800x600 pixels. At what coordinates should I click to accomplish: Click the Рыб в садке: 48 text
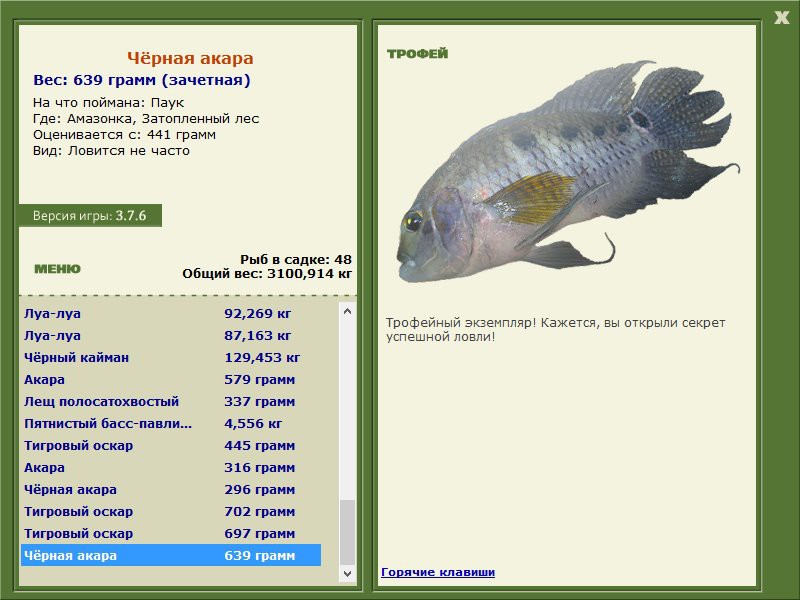click(296, 259)
